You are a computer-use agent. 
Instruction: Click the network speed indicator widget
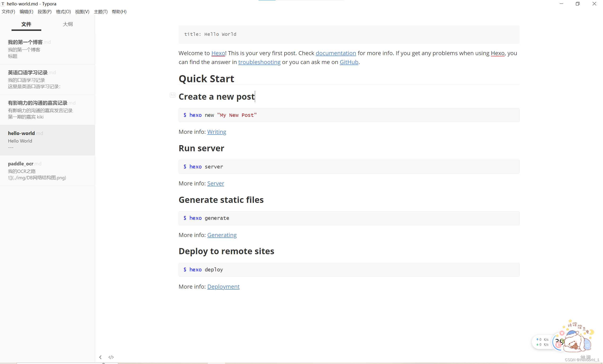[x=542, y=342]
